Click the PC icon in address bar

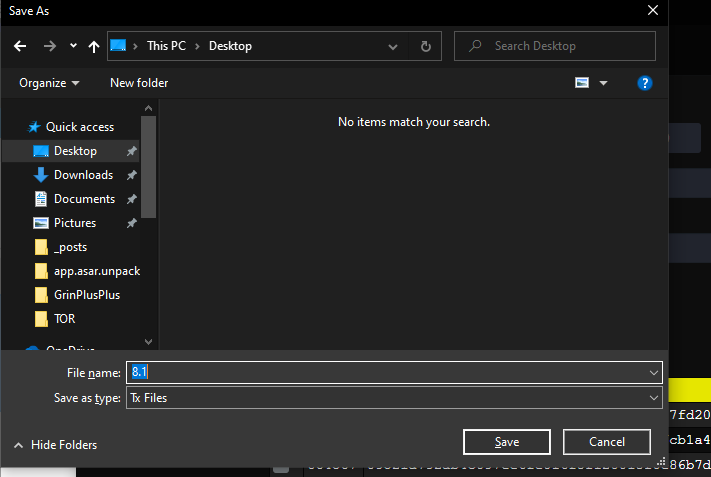click(x=118, y=45)
